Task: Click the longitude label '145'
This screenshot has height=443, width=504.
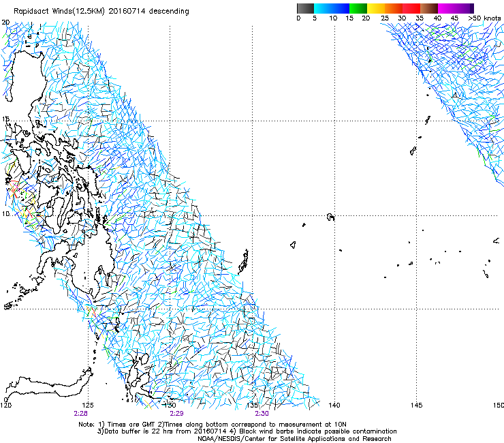Action: click(x=416, y=405)
